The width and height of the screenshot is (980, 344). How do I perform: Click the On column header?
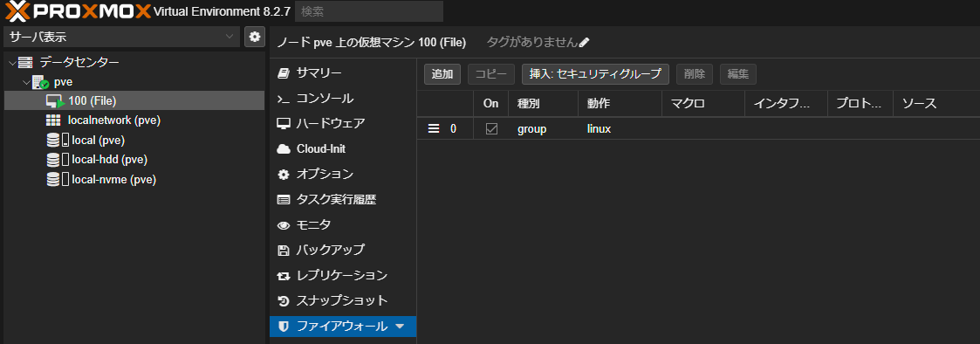click(x=490, y=104)
